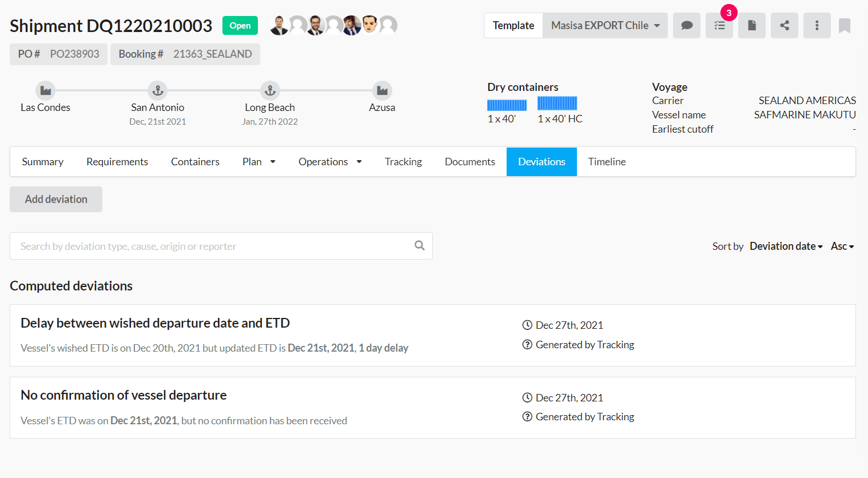Open the three-dot more options menu
868x478 pixels.
pyautogui.click(x=817, y=26)
